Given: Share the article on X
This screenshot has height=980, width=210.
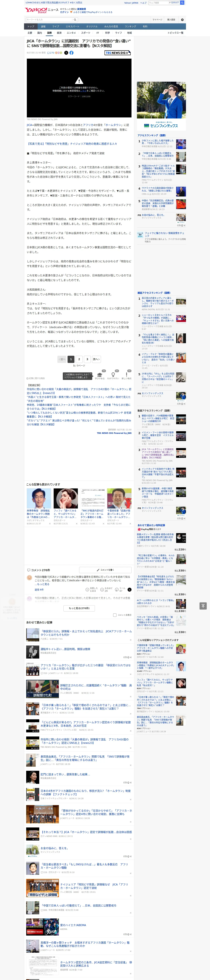Looking at the screenshot, I should (x=66, y=53).
